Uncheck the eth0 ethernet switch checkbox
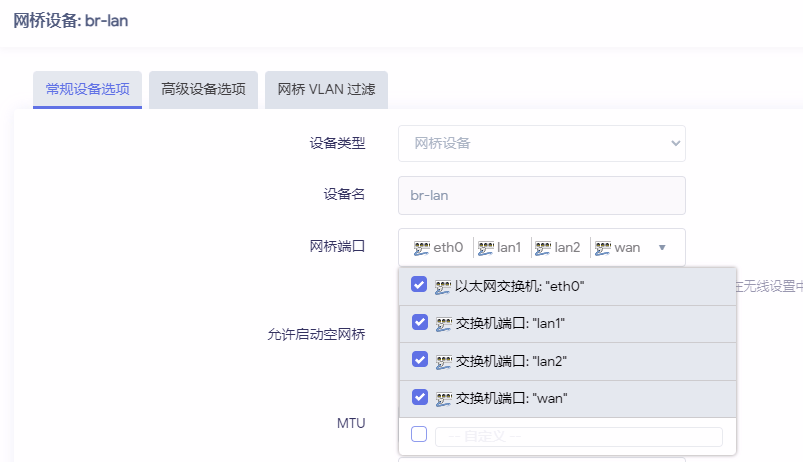The height and width of the screenshot is (462, 803). [x=420, y=285]
